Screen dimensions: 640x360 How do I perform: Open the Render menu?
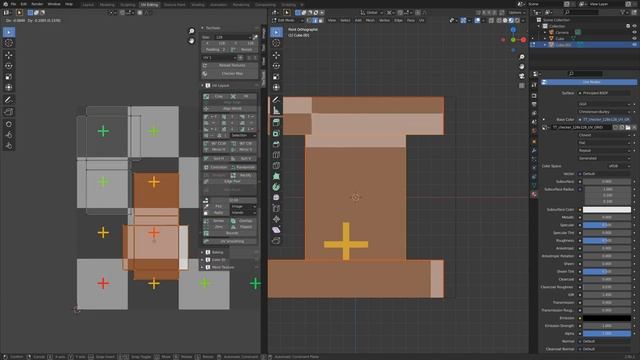[x=37, y=4]
